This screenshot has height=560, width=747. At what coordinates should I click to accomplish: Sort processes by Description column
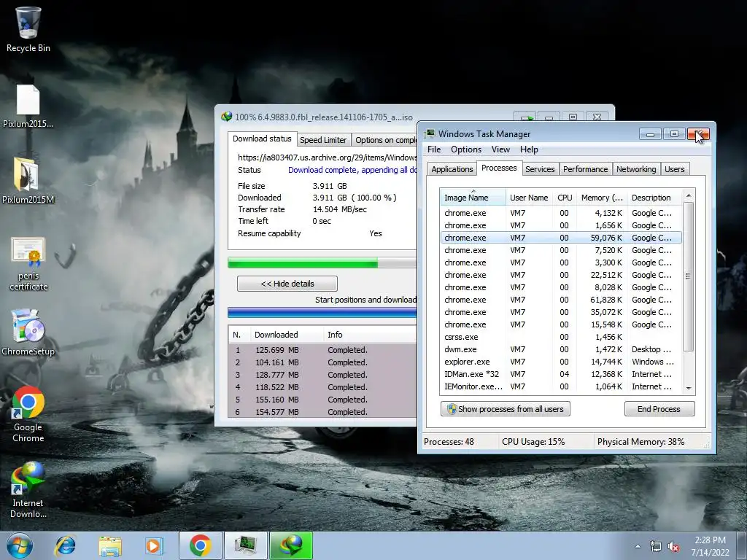coord(654,198)
